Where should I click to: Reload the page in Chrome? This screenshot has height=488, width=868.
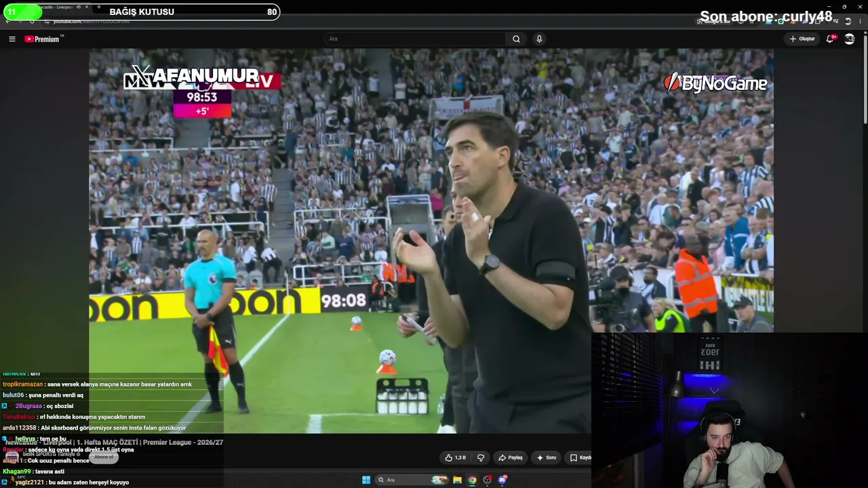click(x=32, y=21)
